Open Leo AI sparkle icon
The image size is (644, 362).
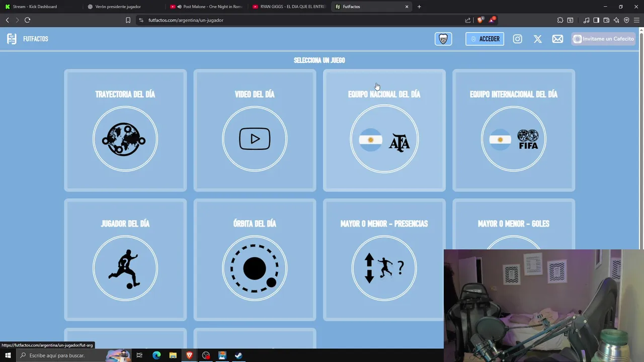(x=616, y=20)
